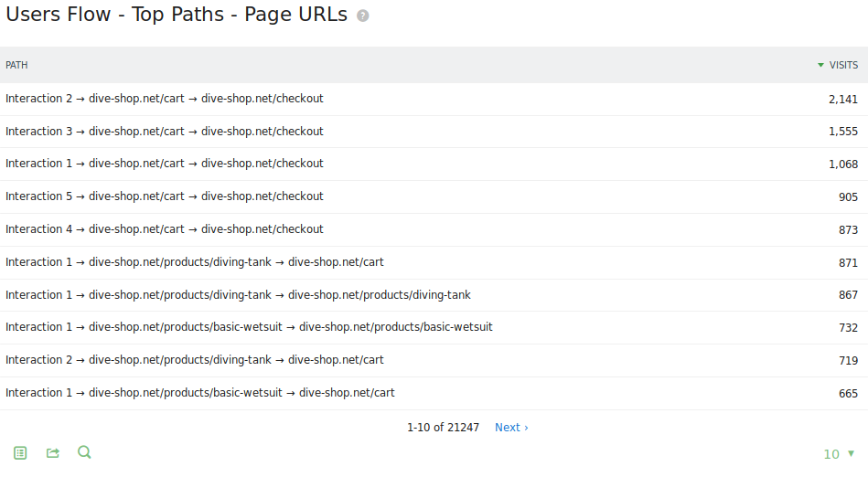Expand the row limit dropdown showing 10

coord(839,454)
